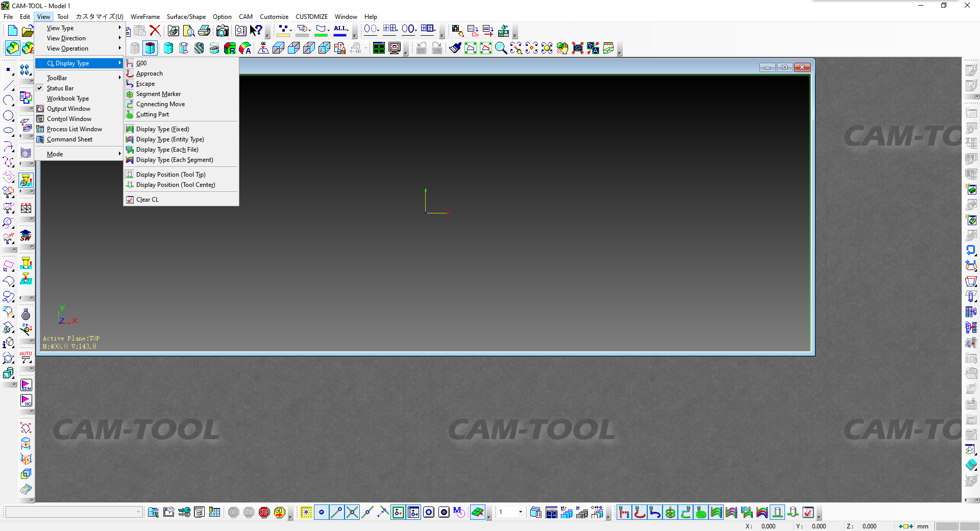
Task: Click Clear CL in the submenu
Action: pos(181,200)
